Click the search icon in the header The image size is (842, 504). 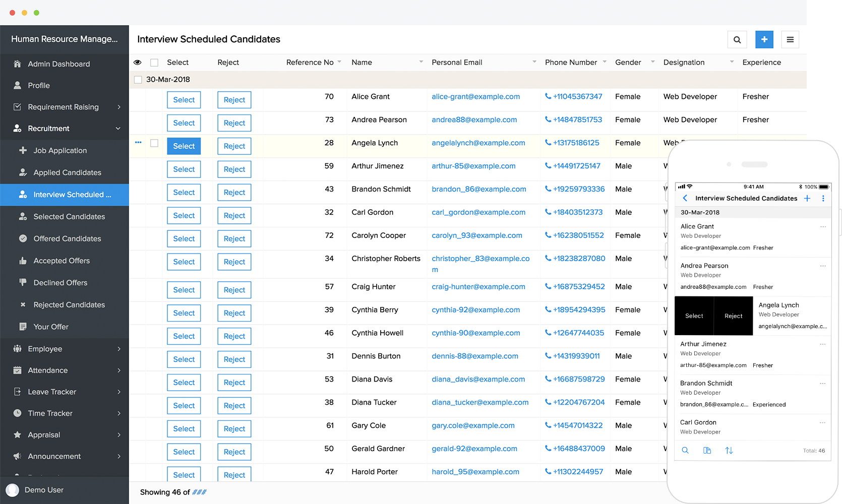pos(737,40)
